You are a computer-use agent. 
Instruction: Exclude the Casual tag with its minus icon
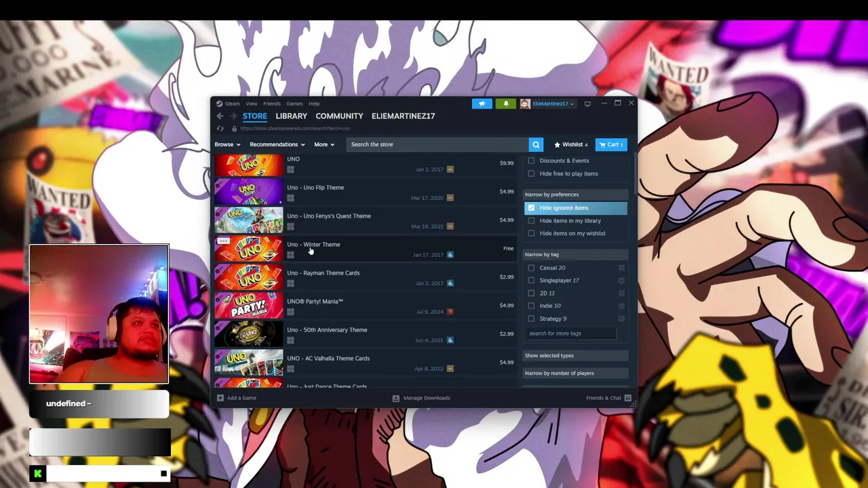tap(621, 268)
